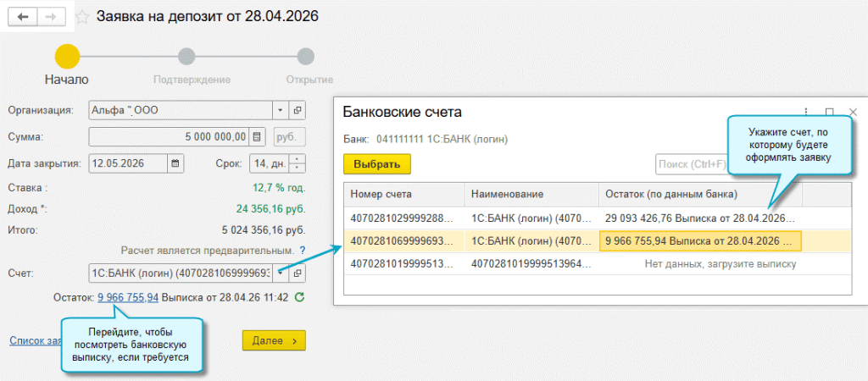Open calculator icon in the Сумма field
This screenshot has height=381, width=868.
point(257,136)
